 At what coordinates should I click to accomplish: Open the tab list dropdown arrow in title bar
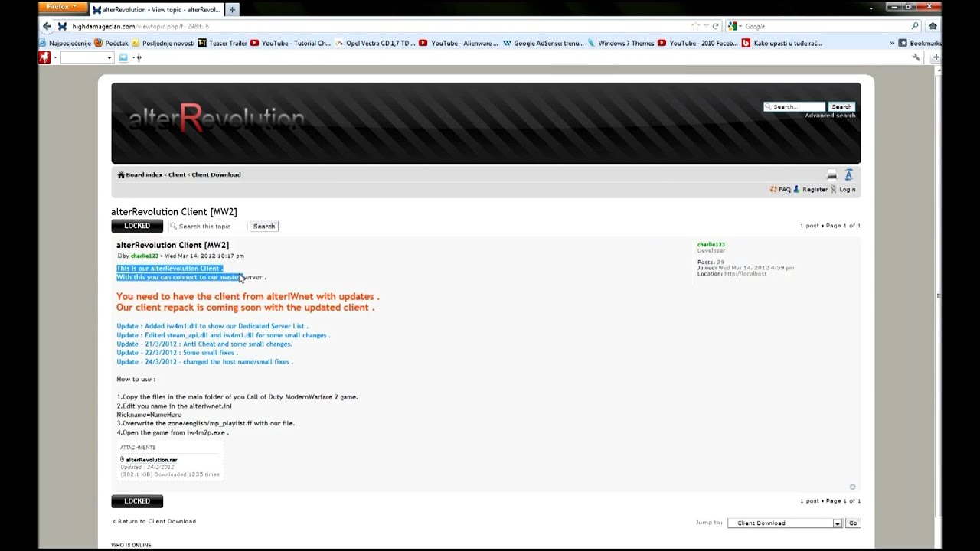(871, 8)
